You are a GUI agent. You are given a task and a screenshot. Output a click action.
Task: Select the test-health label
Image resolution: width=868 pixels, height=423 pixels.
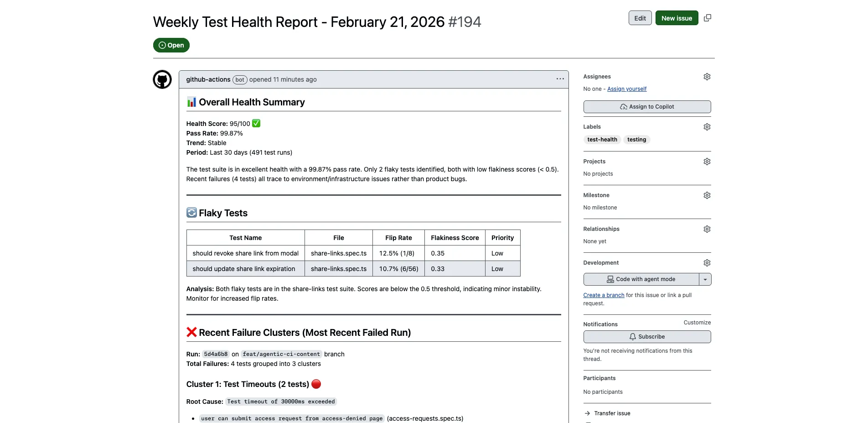(x=602, y=140)
